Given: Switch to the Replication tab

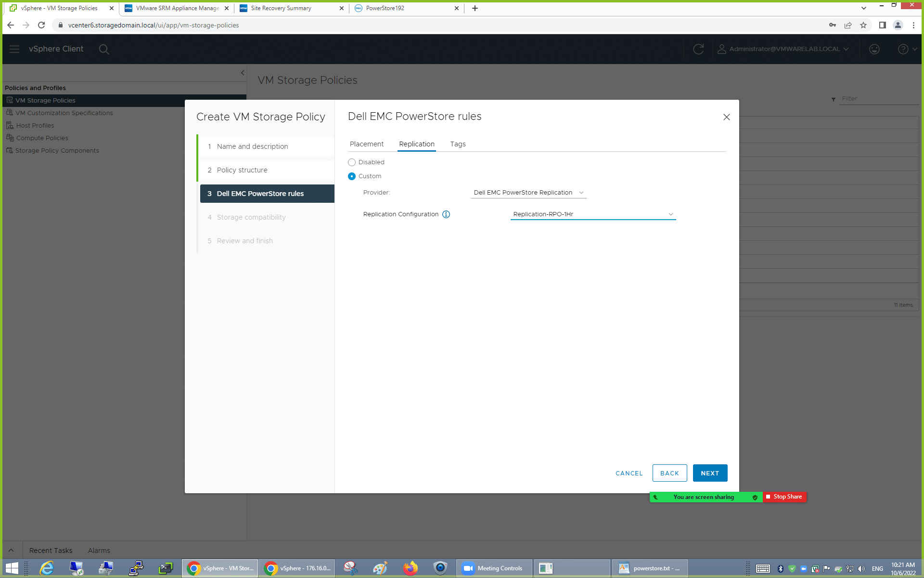Looking at the screenshot, I should pos(417,144).
